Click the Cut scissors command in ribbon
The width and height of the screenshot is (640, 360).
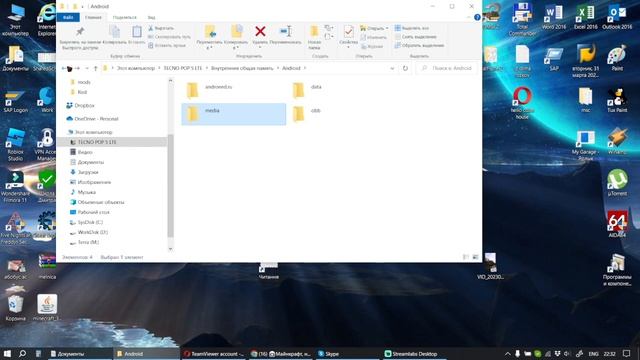[161, 28]
